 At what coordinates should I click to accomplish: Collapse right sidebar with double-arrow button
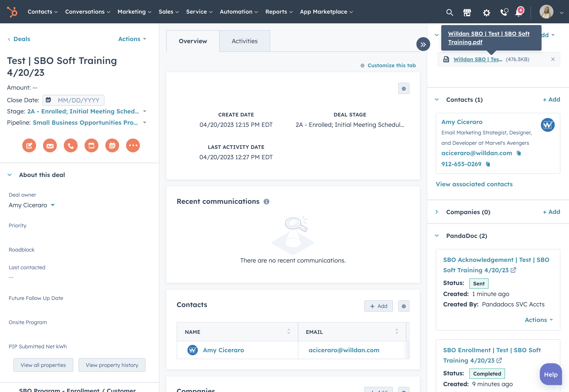[423, 44]
